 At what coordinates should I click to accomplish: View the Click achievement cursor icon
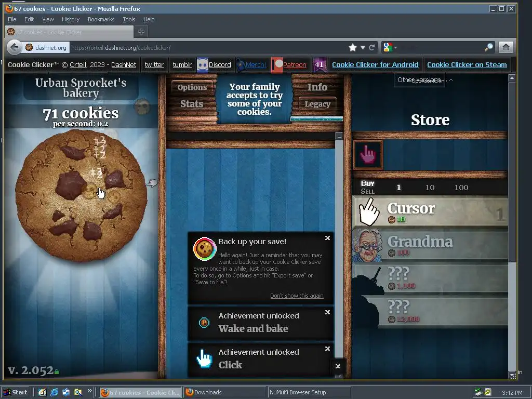pos(204,359)
